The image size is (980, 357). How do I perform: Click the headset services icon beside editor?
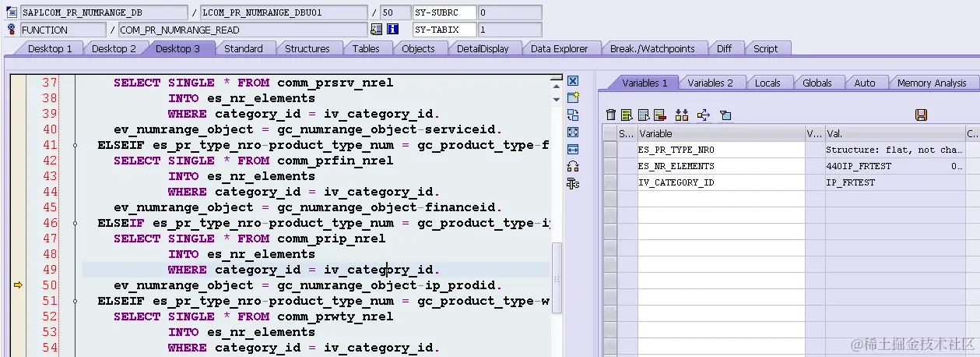[573, 166]
